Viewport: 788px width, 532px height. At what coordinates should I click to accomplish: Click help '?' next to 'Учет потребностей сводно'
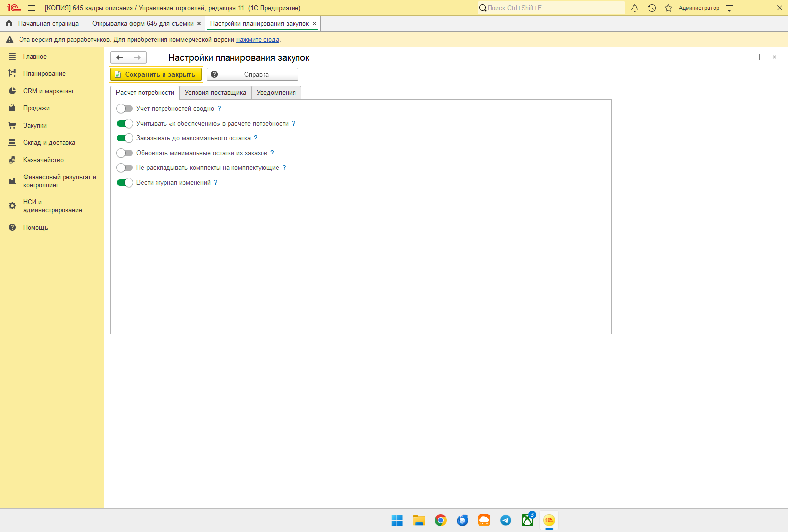(219, 109)
